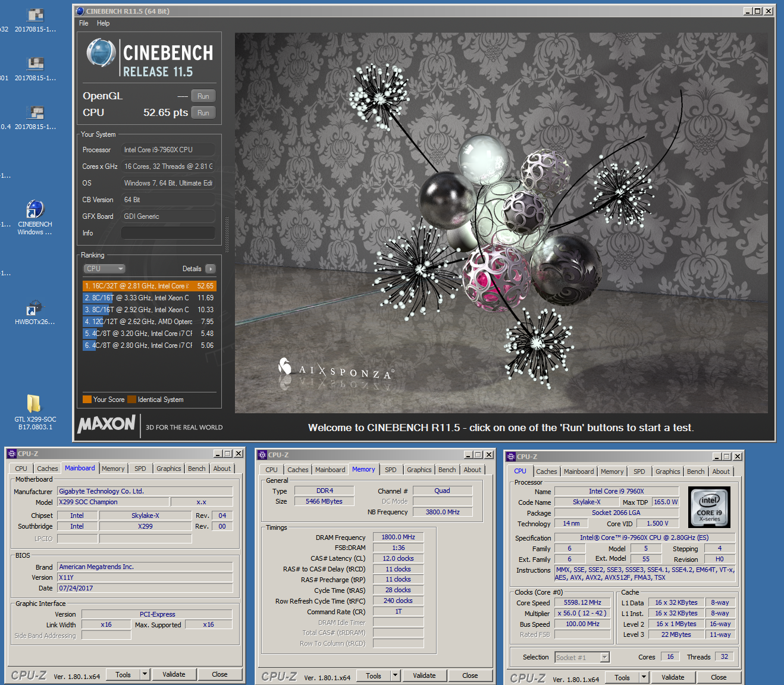Image resolution: width=784 pixels, height=685 pixels.
Task: Select CPU tab in Mainboard CPU-Z window
Action: [21, 469]
